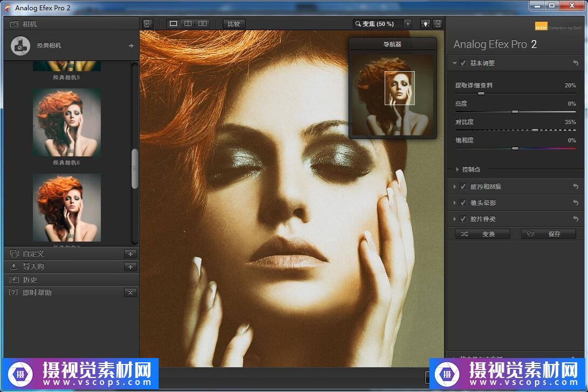Screen dimensions: 588x392
Task: Switch to split preview view icon
Action: tap(188, 24)
